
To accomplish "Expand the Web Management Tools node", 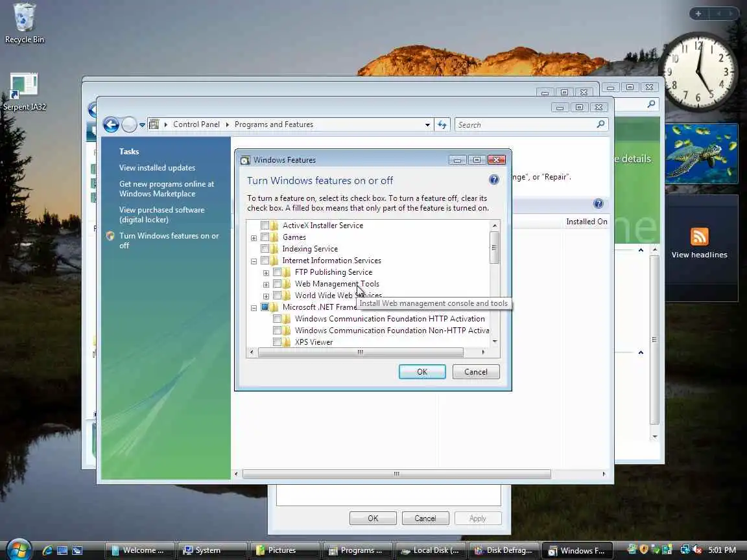I will (x=267, y=285).
